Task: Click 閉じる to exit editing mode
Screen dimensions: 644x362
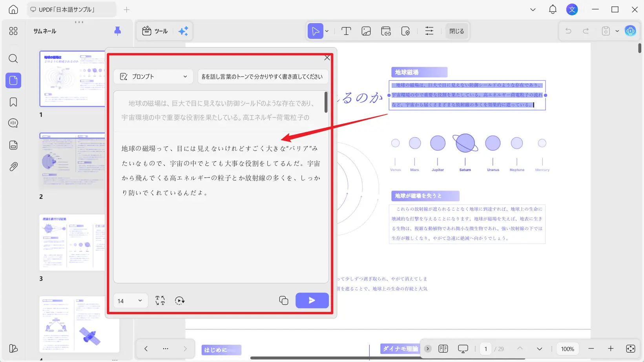Action: tap(456, 31)
